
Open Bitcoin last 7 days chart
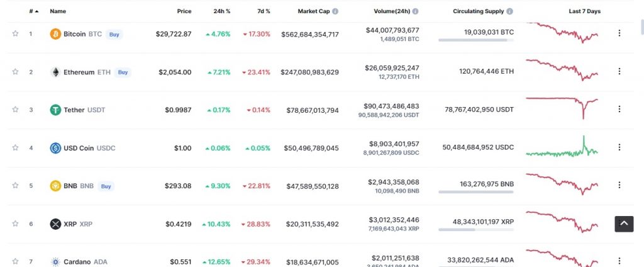point(562,33)
